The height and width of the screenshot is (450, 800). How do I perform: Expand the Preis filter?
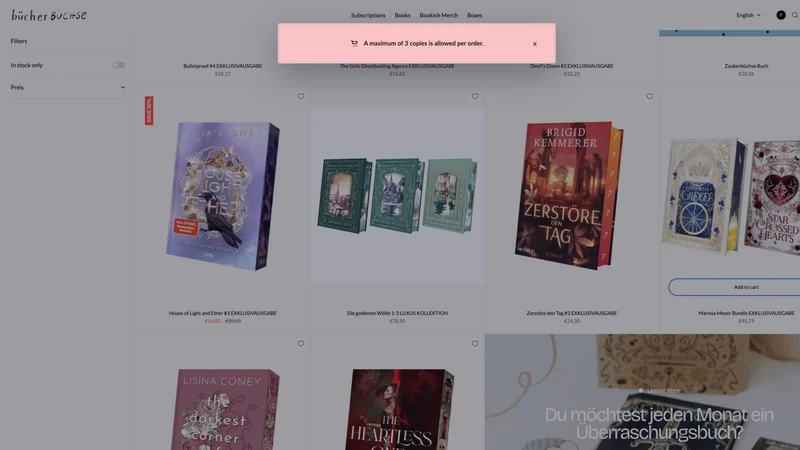pos(67,87)
